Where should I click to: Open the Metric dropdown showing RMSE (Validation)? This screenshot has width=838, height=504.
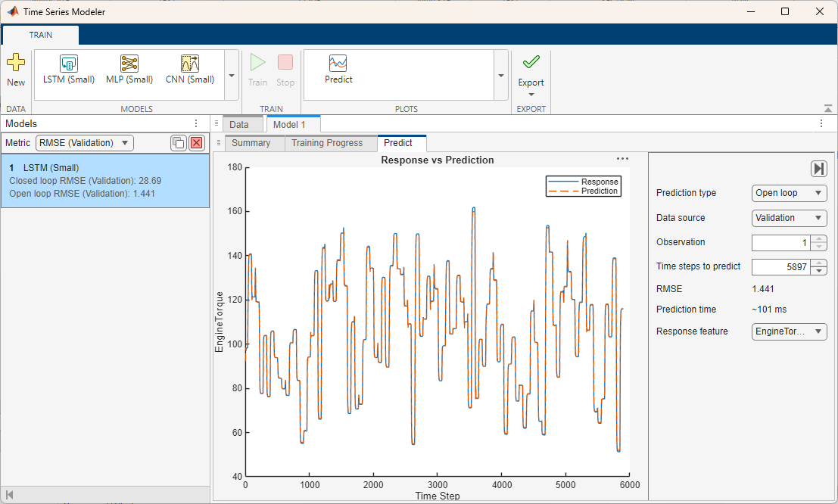coord(83,142)
